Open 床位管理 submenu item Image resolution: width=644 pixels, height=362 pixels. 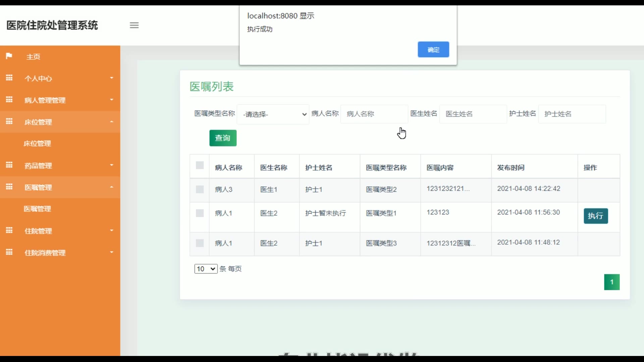click(37, 143)
